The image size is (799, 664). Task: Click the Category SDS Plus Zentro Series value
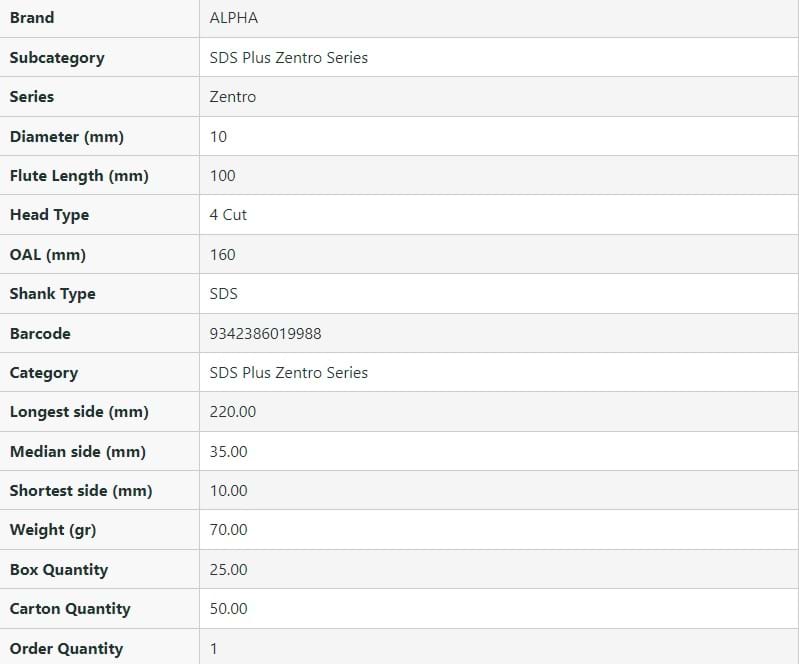(x=288, y=373)
